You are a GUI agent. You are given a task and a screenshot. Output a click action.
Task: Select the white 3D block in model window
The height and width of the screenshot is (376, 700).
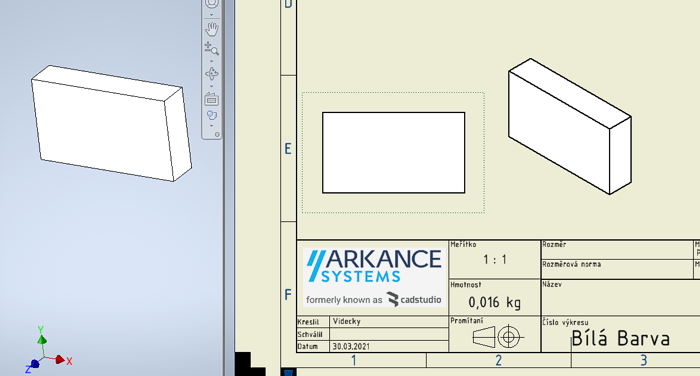112,123
